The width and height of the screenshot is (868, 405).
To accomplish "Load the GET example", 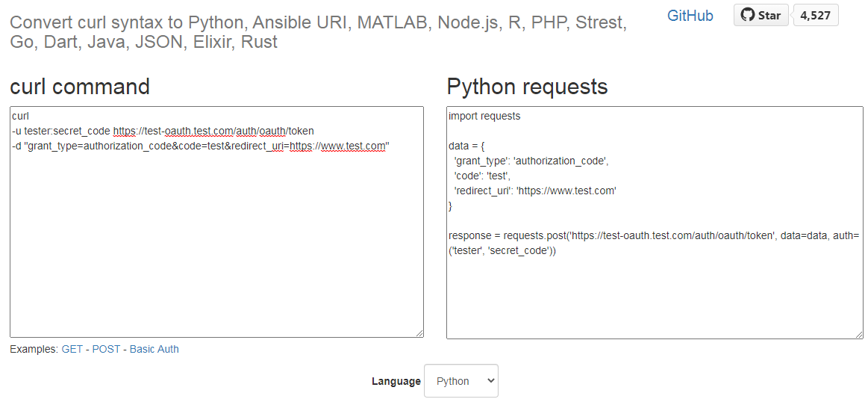I will pyautogui.click(x=72, y=349).
